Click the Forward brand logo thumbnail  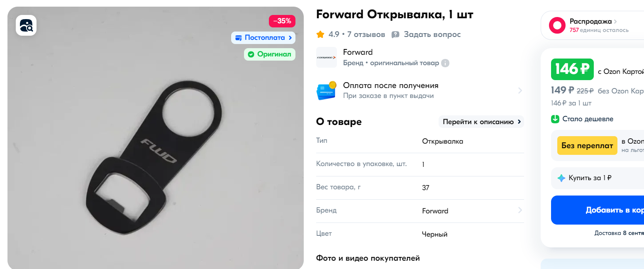coord(327,58)
